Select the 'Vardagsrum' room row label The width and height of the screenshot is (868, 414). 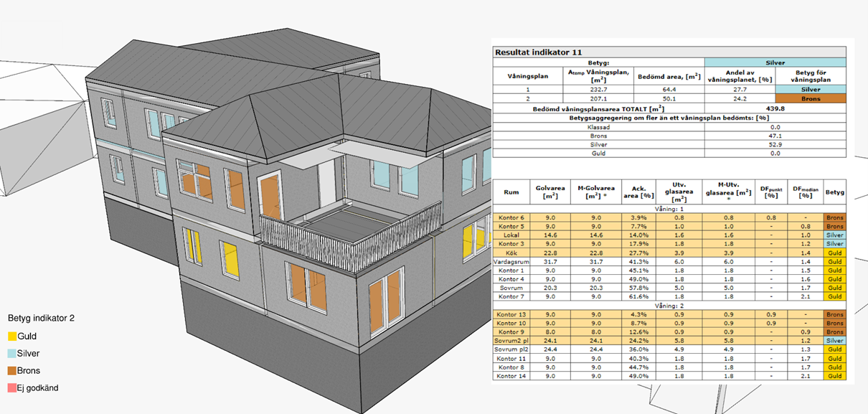[511, 262]
